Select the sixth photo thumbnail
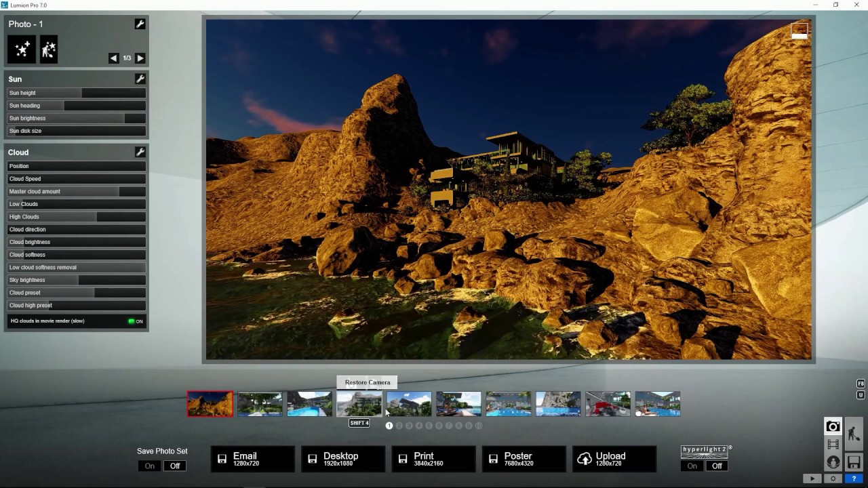Viewport: 868px width, 488px height. [458, 404]
